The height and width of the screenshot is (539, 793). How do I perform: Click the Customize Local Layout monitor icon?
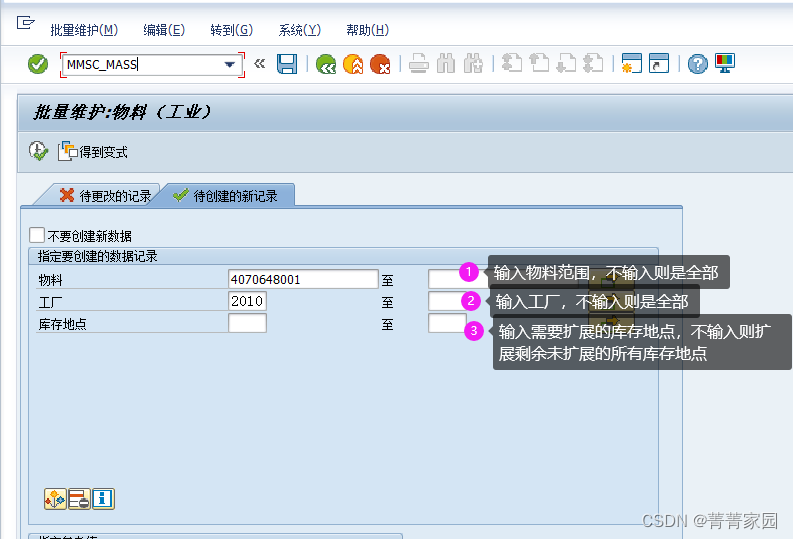725,64
